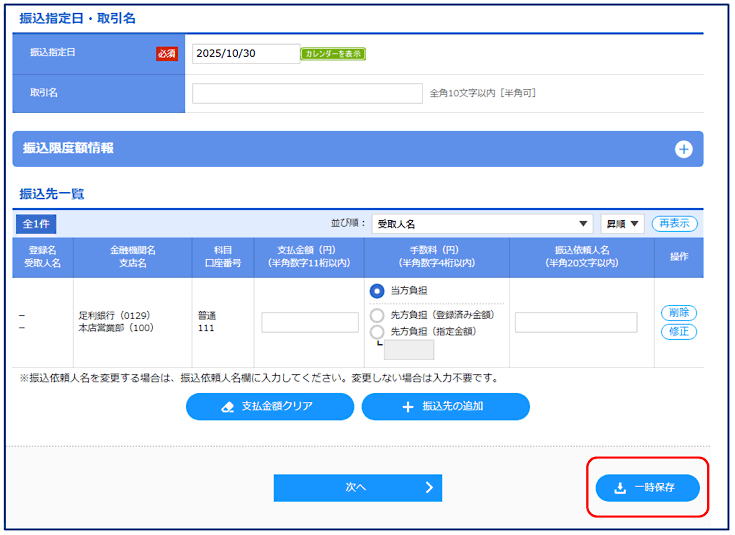Select 先方負担（指定金額） radio option

click(x=377, y=332)
